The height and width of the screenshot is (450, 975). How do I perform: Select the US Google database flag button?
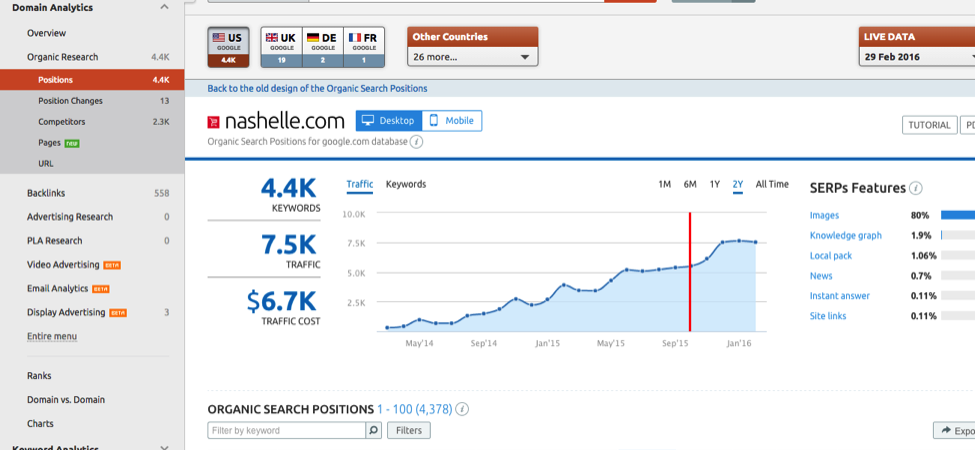(228, 47)
